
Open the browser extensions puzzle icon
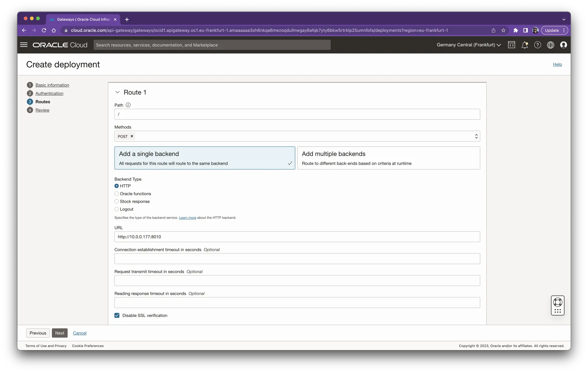point(515,30)
